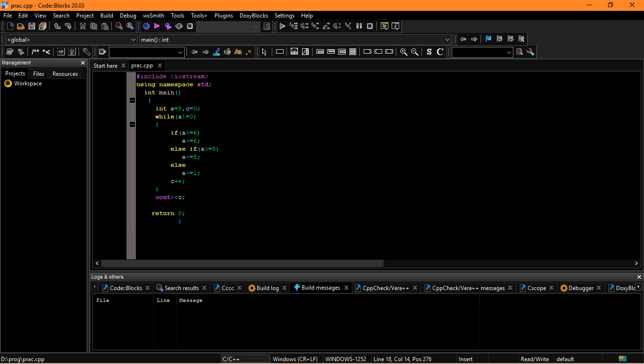Click the Cut scissors icon
644x364 pixels.
(82, 26)
